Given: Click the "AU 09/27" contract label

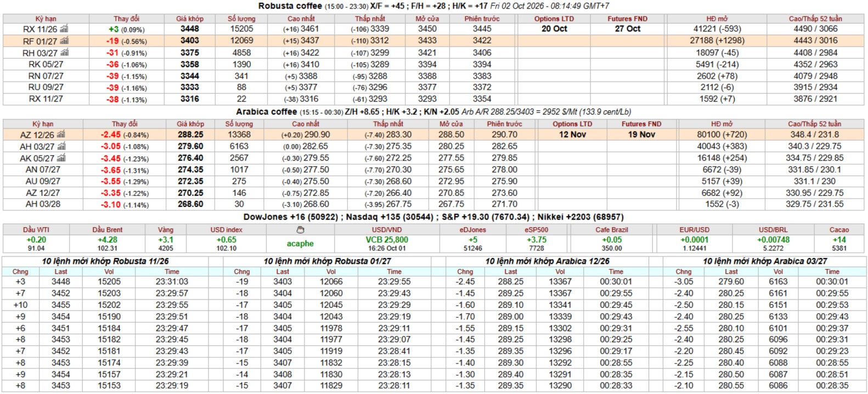Looking at the screenshot, I should 43,181.
